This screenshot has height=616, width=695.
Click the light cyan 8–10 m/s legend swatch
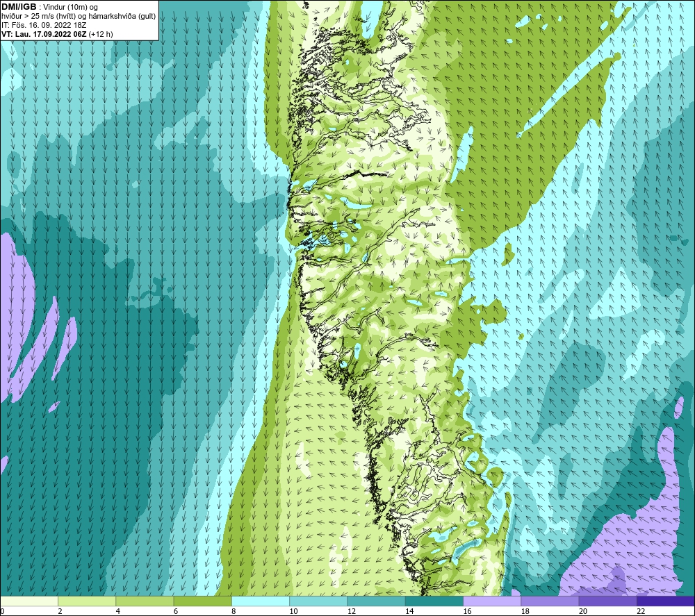[261, 601]
